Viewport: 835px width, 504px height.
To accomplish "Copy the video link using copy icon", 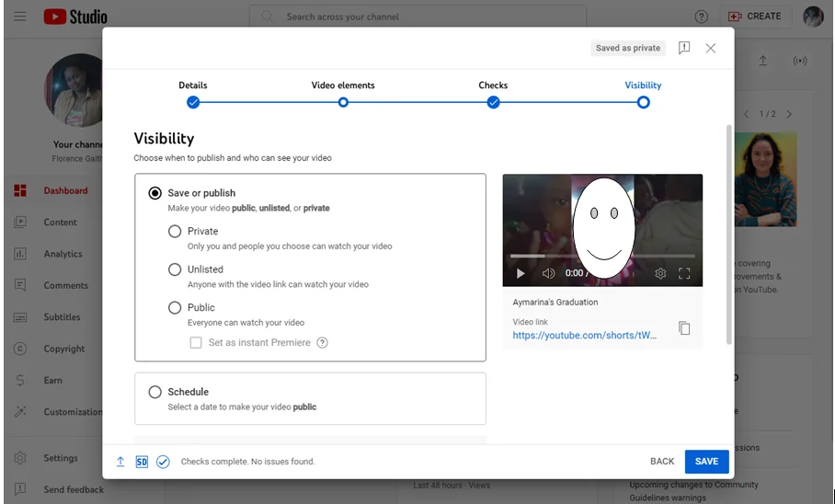I will 684,328.
